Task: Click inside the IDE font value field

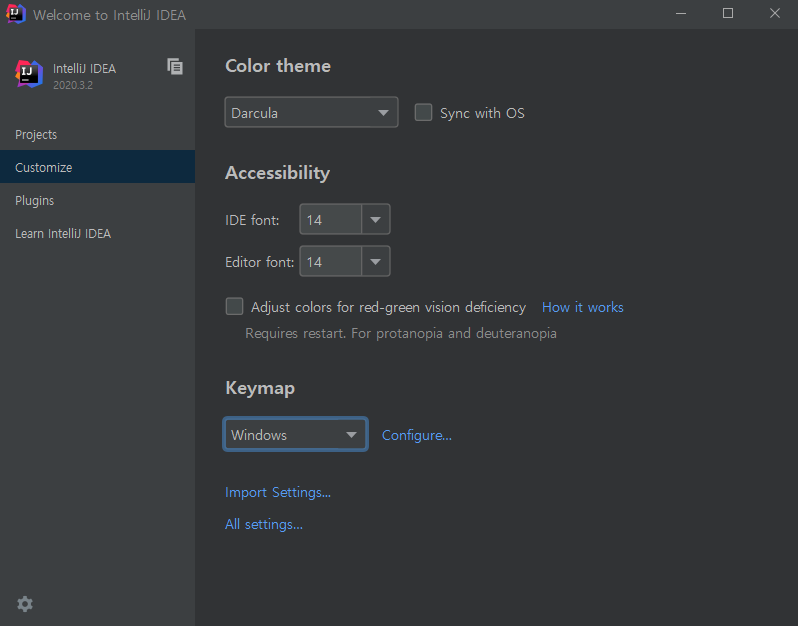Action: (x=331, y=219)
